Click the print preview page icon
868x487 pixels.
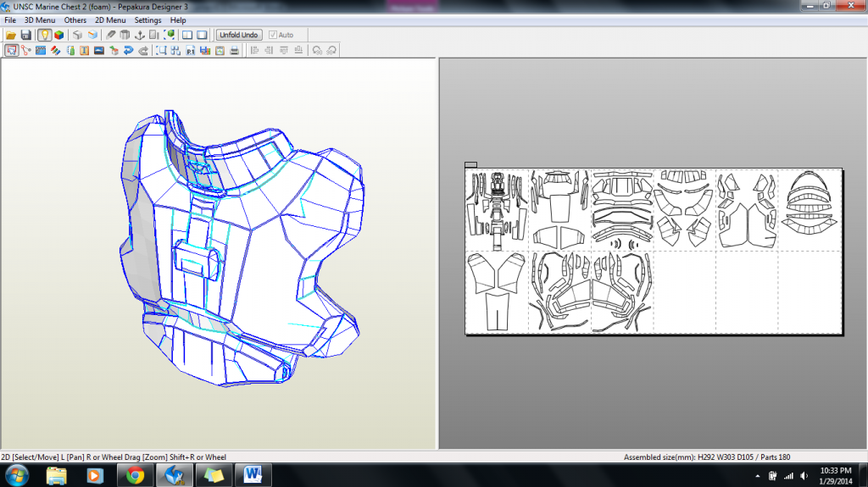[220, 50]
